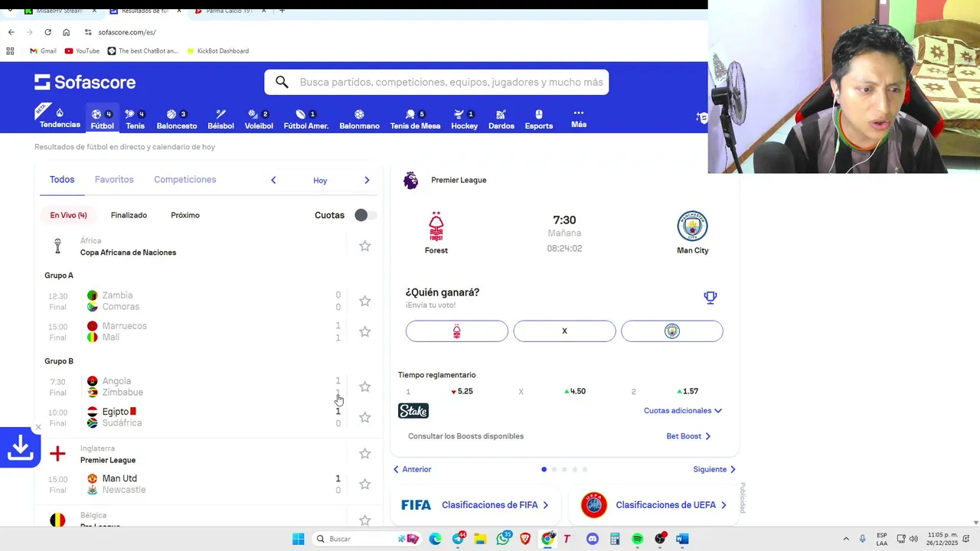
Task: Click the Premier League logo in match card
Action: [411, 180]
